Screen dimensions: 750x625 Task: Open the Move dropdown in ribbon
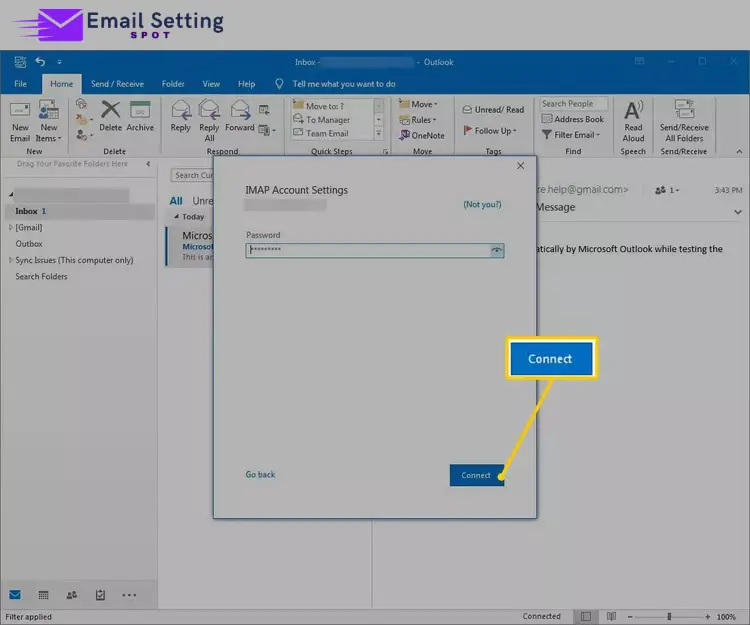coord(418,104)
